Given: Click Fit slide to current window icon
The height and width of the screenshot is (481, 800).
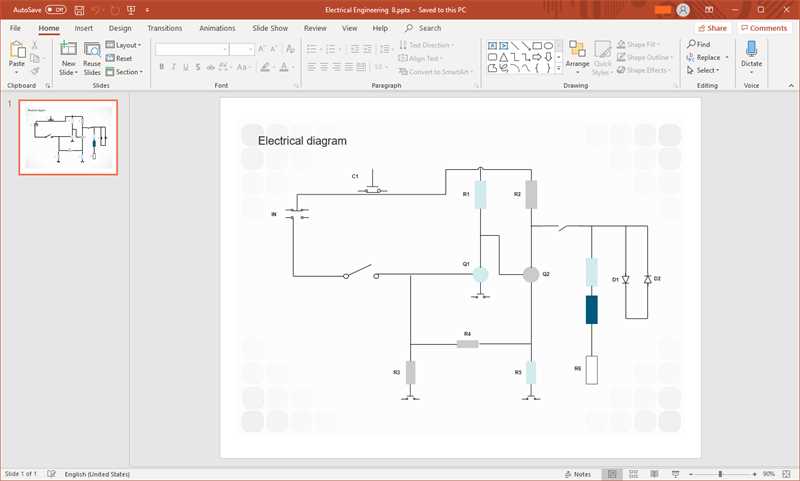Looking at the screenshot, I should (786, 474).
